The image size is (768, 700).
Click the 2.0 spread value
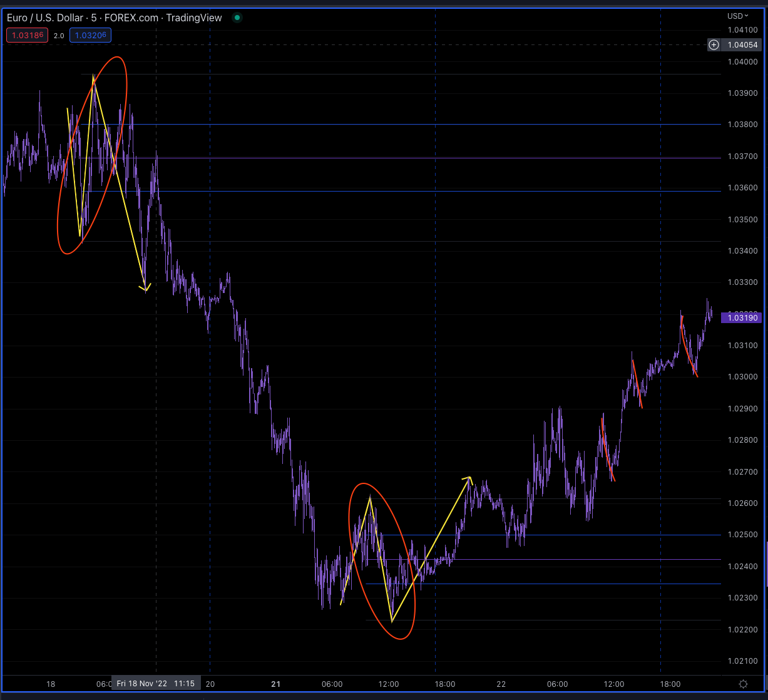(x=58, y=36)
